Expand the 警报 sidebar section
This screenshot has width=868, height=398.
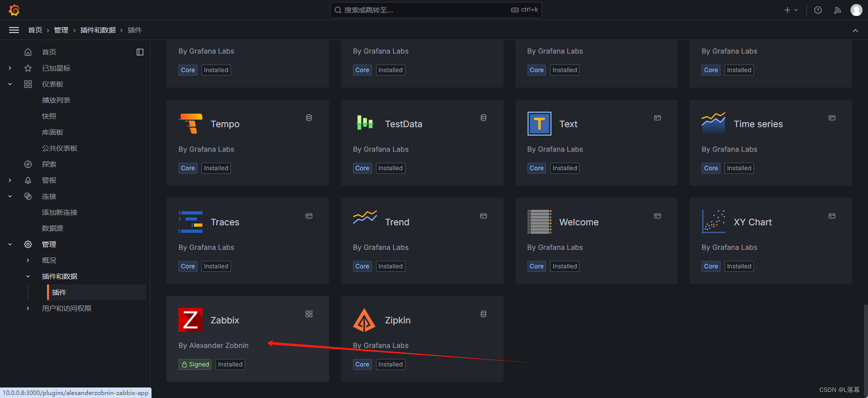10,180
